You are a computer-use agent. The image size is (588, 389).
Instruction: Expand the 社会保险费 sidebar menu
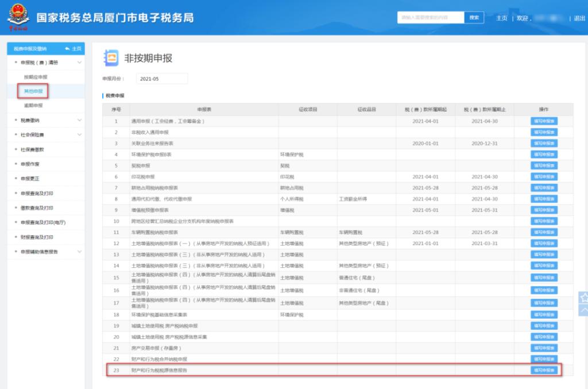pos(80,135)
